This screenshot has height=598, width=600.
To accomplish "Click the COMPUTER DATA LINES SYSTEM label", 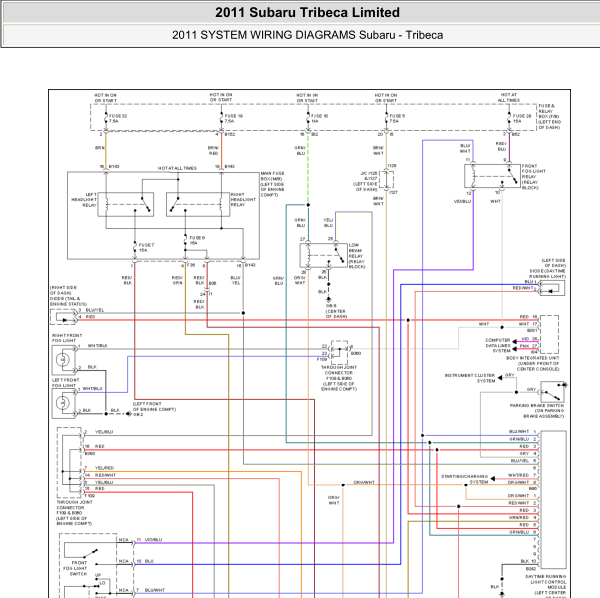I will point(498,345).
